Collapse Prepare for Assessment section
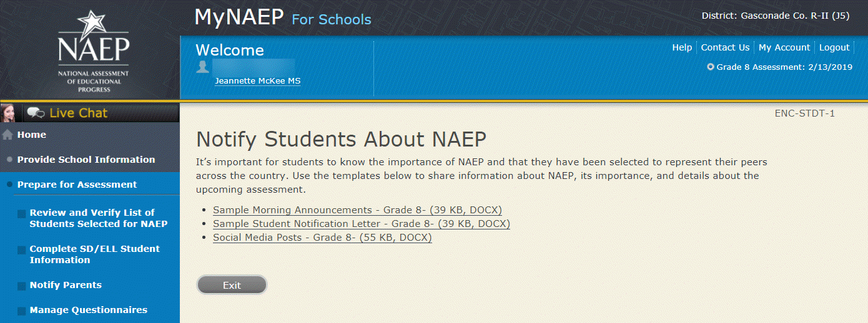868x323 pixels. point(77,185)
